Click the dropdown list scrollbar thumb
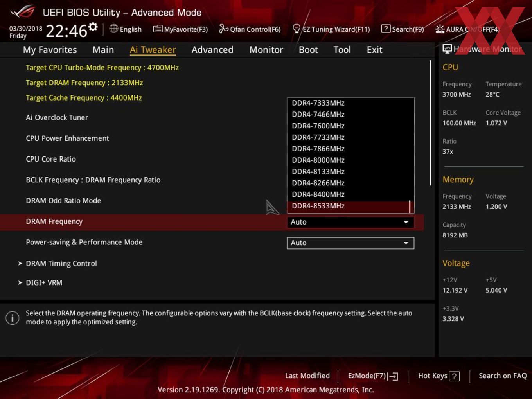Viewport: 532px width, 399px height. coord(410,207)
